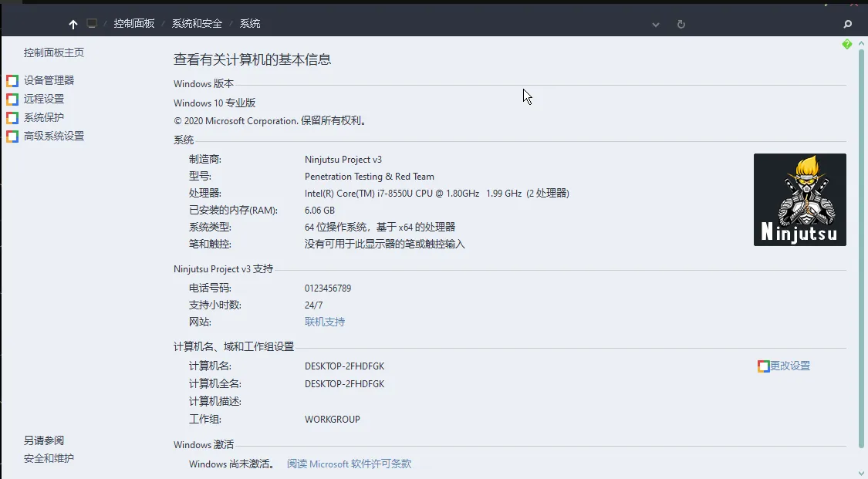
Task: Click the shield icon beside 高级系统设置
Action: 12,137
